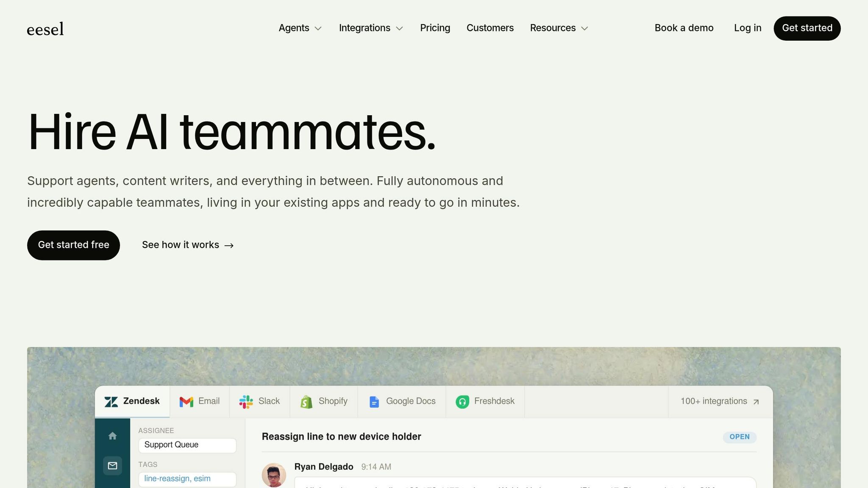
Task: Click the home icon in sidebar
Action: coord(112,436)
